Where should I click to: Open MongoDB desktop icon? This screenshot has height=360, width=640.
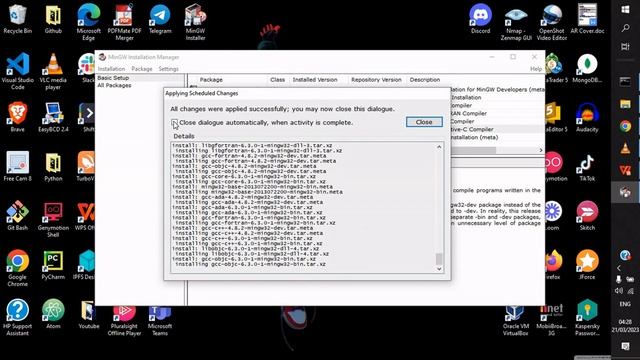(587, 68)
